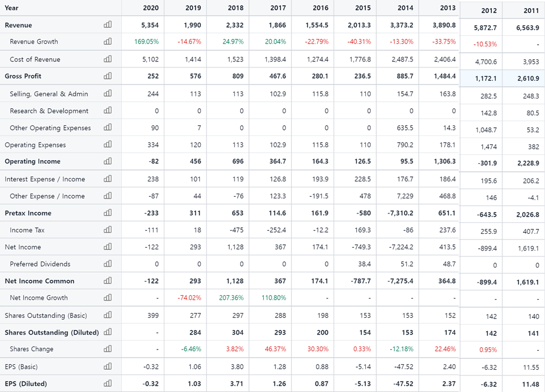Click the 46.37% shares change value
This screenshot has height=392, width=545.
(276, 349)
